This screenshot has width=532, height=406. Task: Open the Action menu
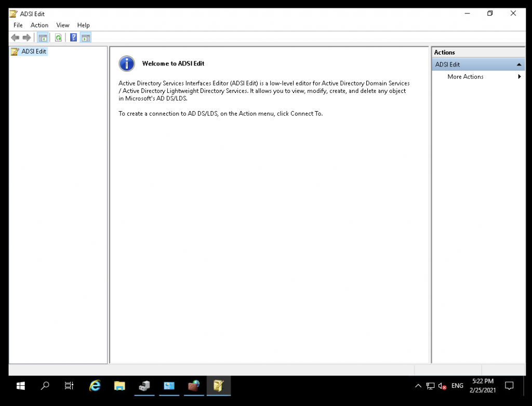39,25
